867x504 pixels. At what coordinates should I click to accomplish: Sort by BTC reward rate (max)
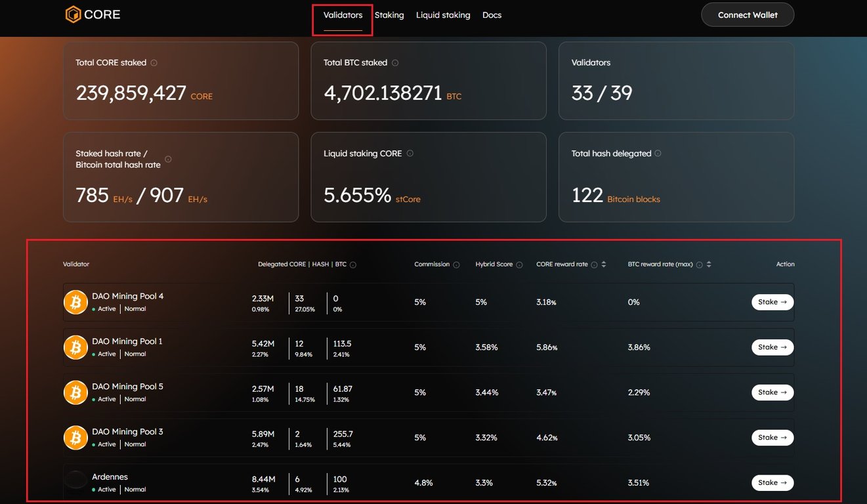[708, 264]
